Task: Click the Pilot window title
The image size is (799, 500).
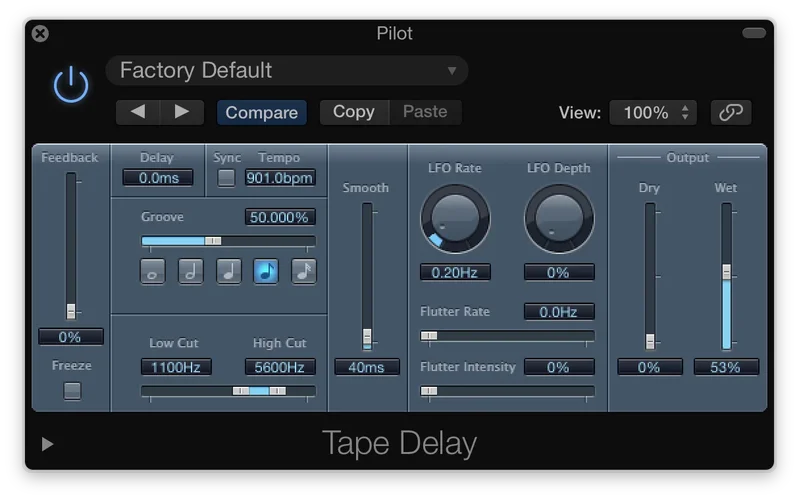Action: coord(394,34)
